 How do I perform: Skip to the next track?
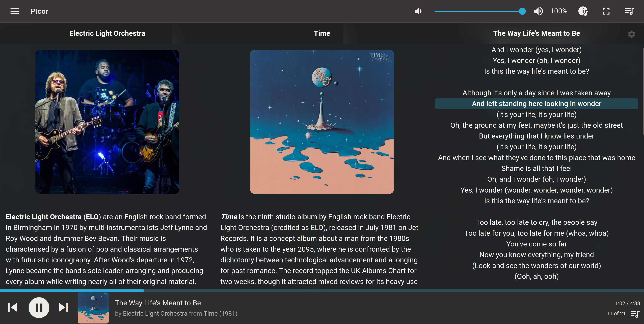[x=64, y=308]
